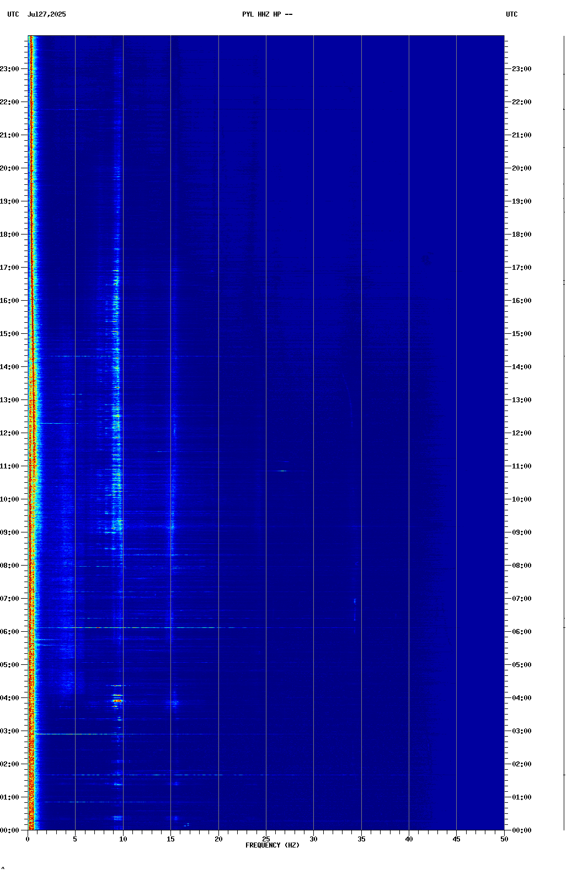Click the date label 'Jul27,2025'

click(x=47, y=14)
